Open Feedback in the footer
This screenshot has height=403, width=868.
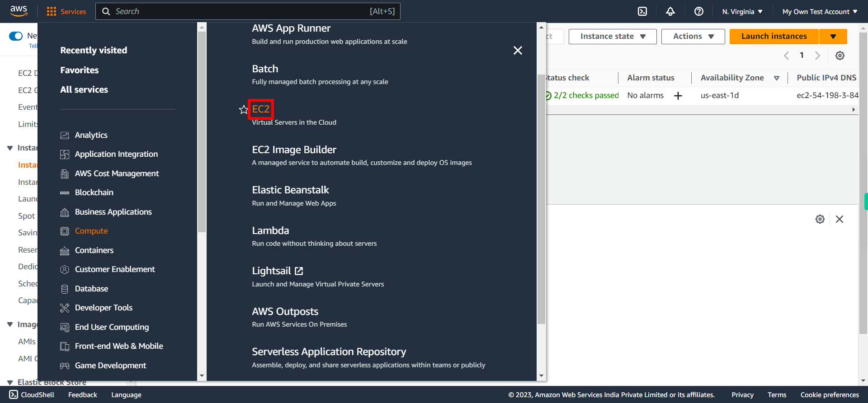(83, 395)
